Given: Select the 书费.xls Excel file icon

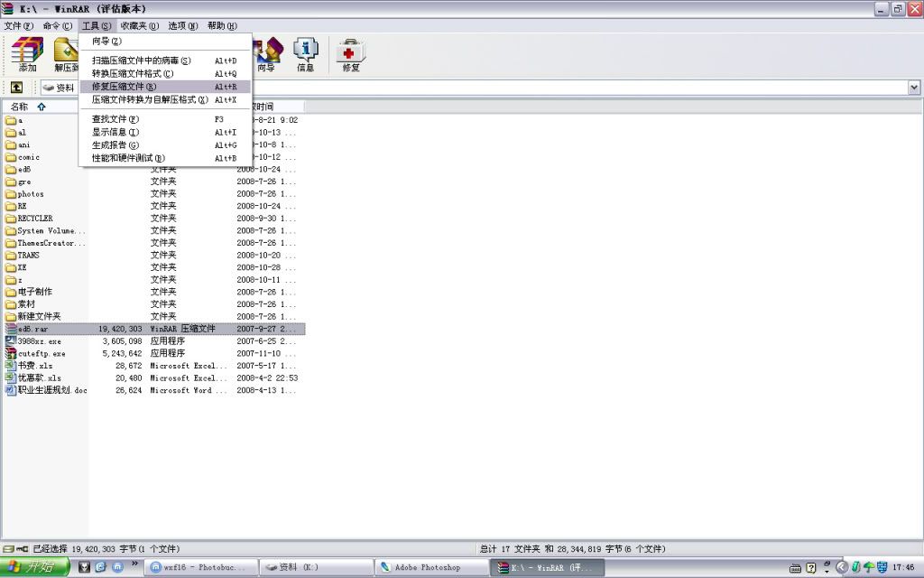Looking at the screenshot, I should point(11,366).
